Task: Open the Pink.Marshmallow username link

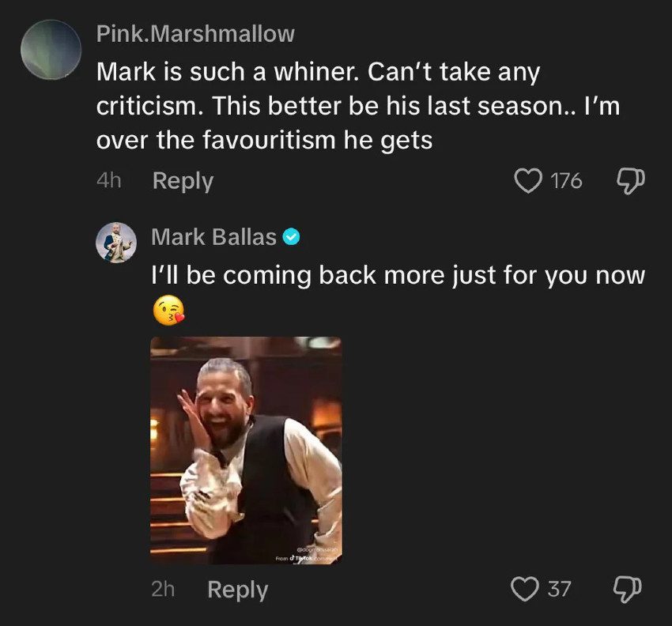Action: (195, 34)
